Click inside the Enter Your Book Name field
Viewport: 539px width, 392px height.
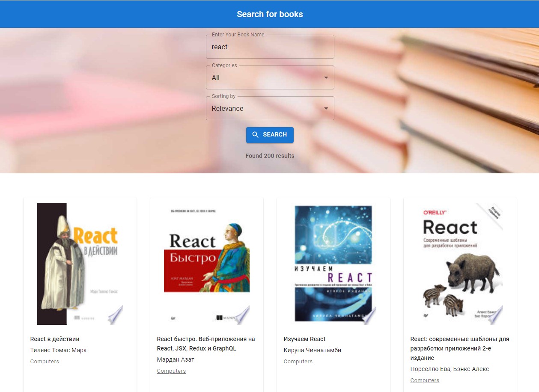click(270, 47)
